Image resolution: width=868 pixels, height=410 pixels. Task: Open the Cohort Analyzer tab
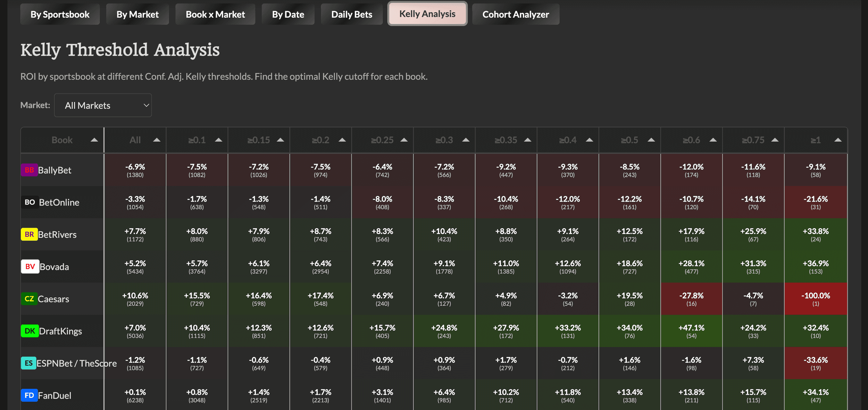515,14
